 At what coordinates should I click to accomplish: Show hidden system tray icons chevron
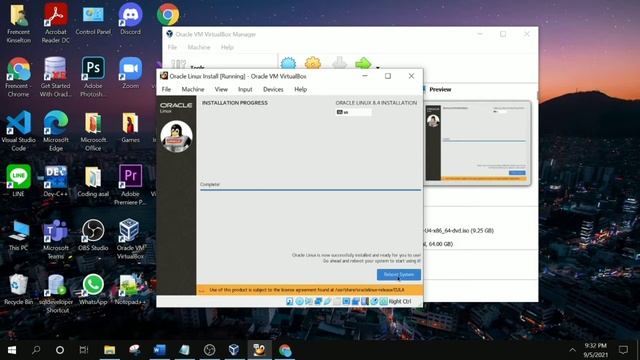pyautogui.click(x=572, y=350)
